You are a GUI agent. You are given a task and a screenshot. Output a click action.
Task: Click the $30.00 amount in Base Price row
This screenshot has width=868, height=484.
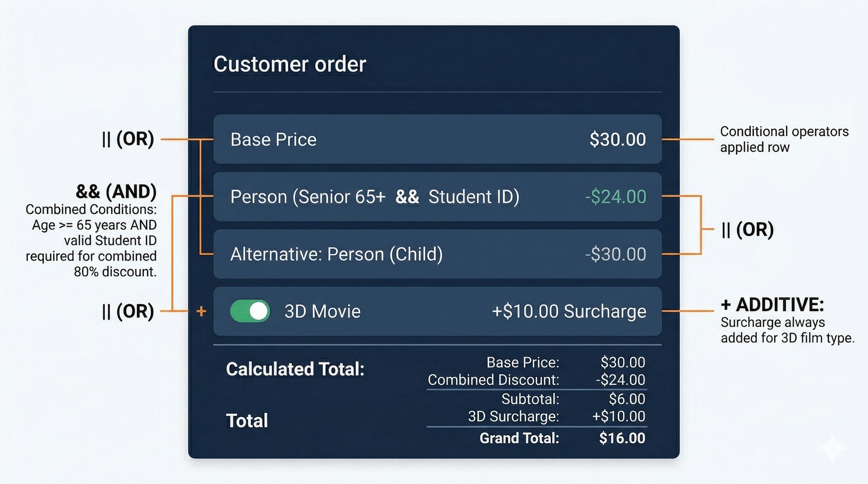tap(617, 140)
